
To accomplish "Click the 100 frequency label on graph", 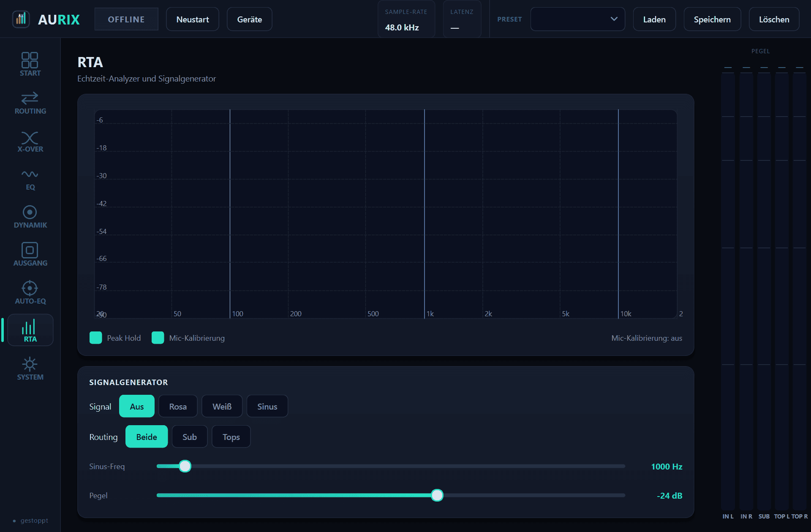I will [237, 314].
